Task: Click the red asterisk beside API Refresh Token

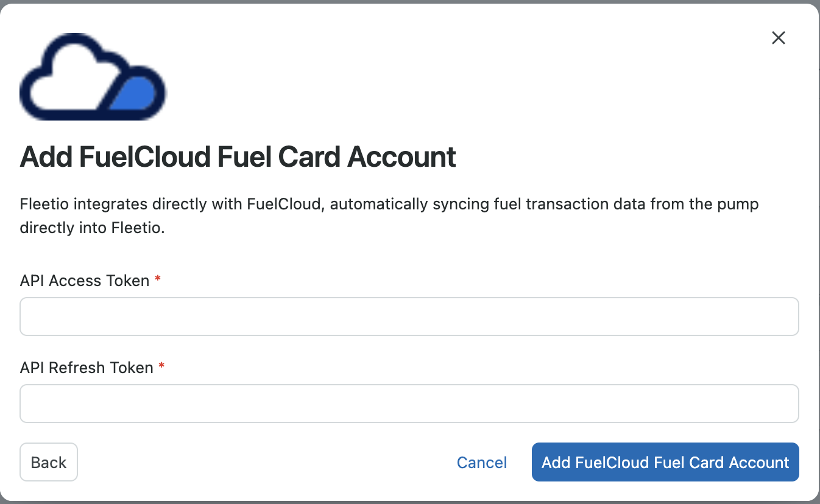Action: point(161,366)
